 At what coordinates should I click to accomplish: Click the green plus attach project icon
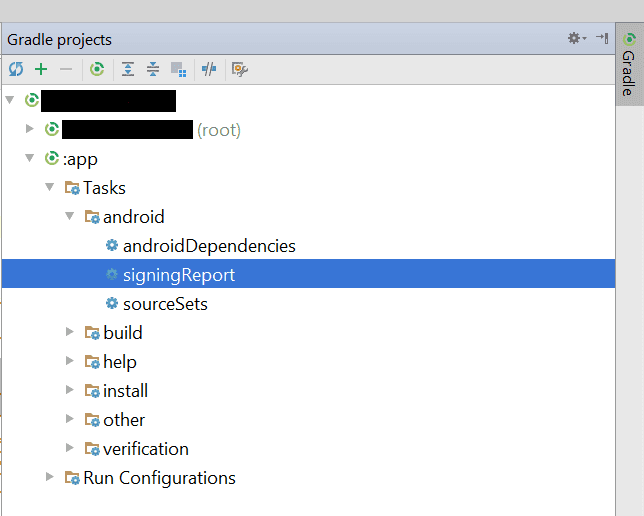pyautogui.click(x=41, y=69)
